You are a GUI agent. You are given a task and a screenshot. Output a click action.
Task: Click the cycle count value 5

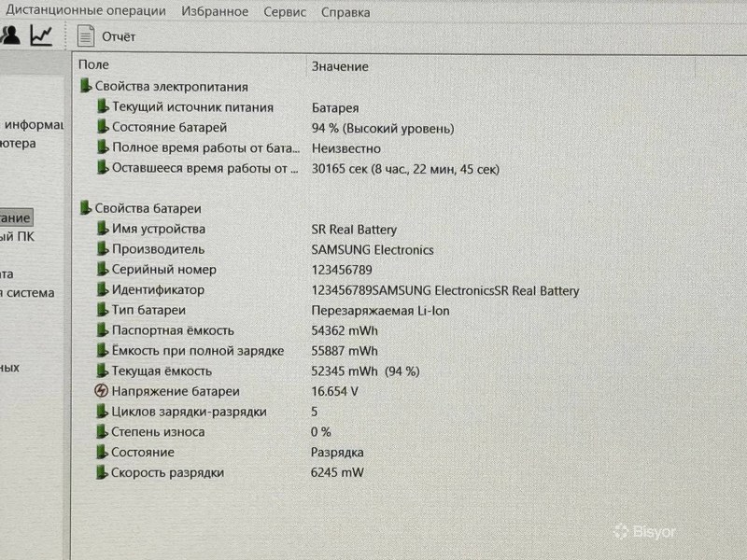pyautogui.click(x=314, y=412)
